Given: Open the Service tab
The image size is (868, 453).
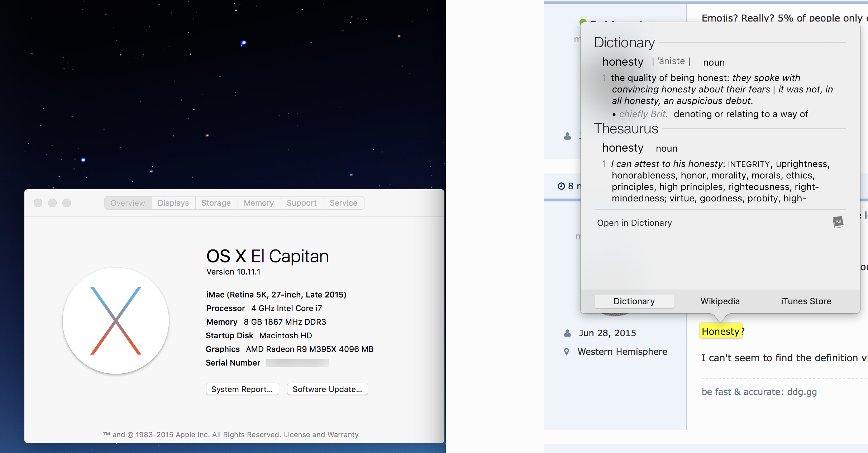Looking at the screenshot, I should 343,203.
